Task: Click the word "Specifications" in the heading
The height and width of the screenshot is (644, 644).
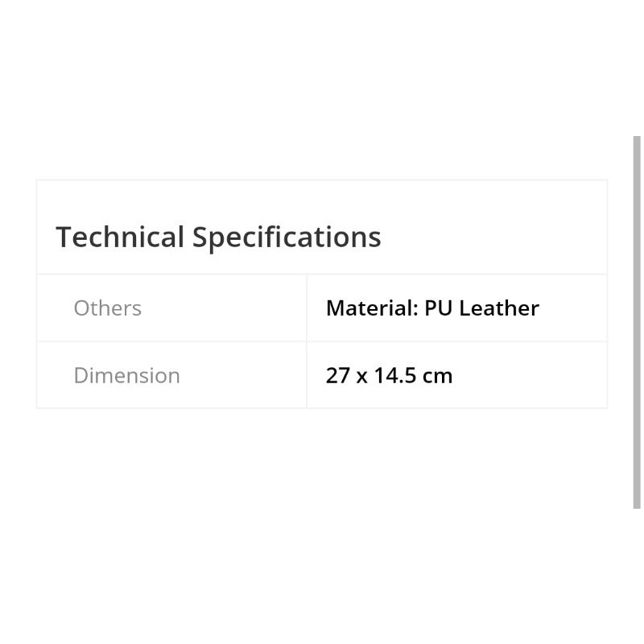Action: pos(286,237)
